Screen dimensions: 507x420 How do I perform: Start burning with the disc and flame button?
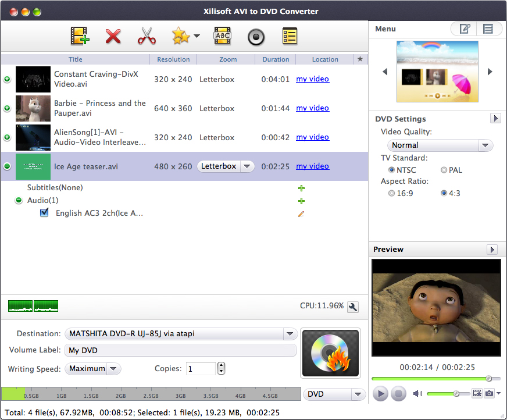point(330,353)
